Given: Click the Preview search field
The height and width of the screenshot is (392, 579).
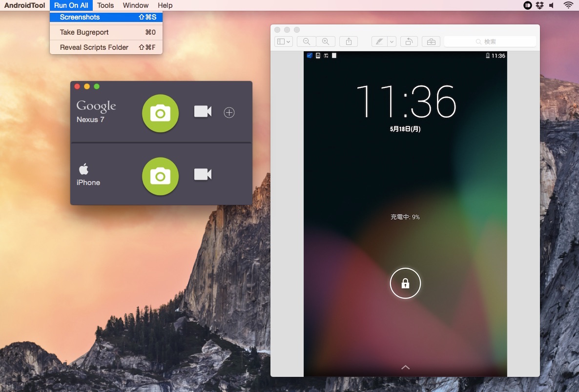Looking at the screenshot, I should coord(490,41).
